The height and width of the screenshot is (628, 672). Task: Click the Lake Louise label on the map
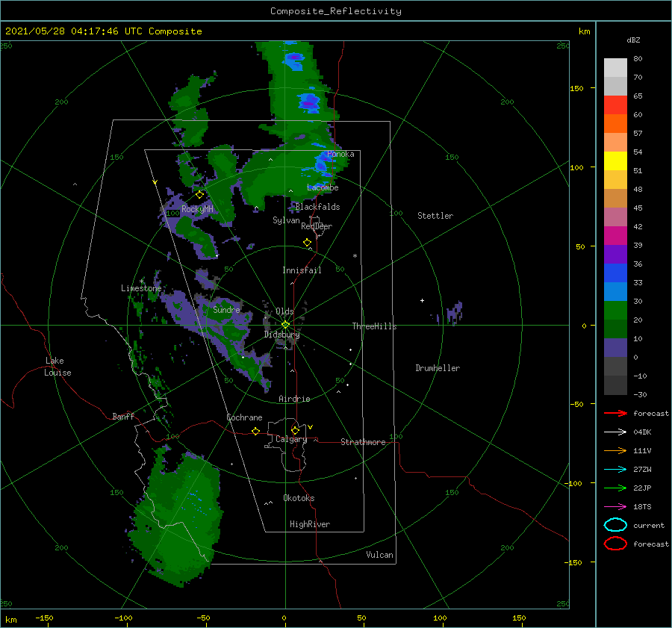tap(57, 367)
